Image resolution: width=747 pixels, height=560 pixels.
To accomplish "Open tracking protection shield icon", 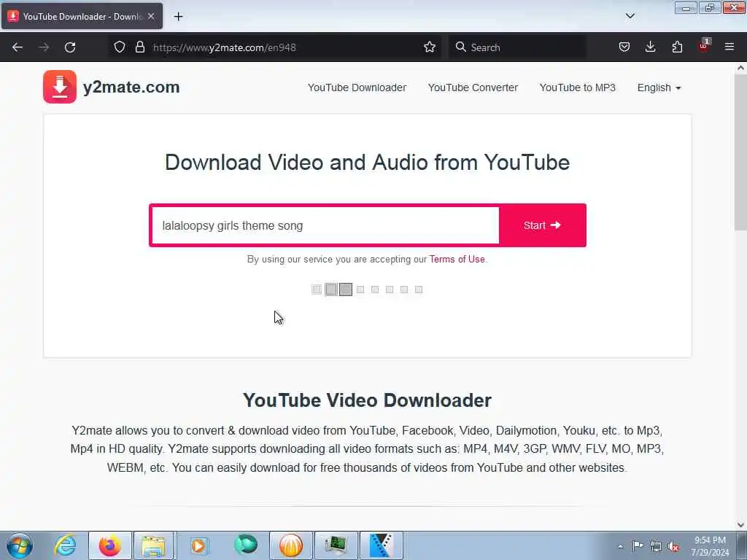I will [120, 47].
